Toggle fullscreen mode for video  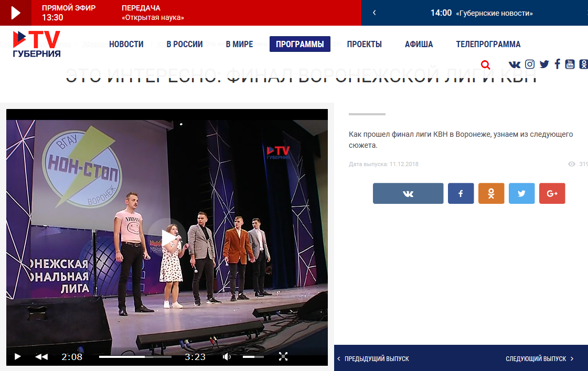click(x=283, y=357)
